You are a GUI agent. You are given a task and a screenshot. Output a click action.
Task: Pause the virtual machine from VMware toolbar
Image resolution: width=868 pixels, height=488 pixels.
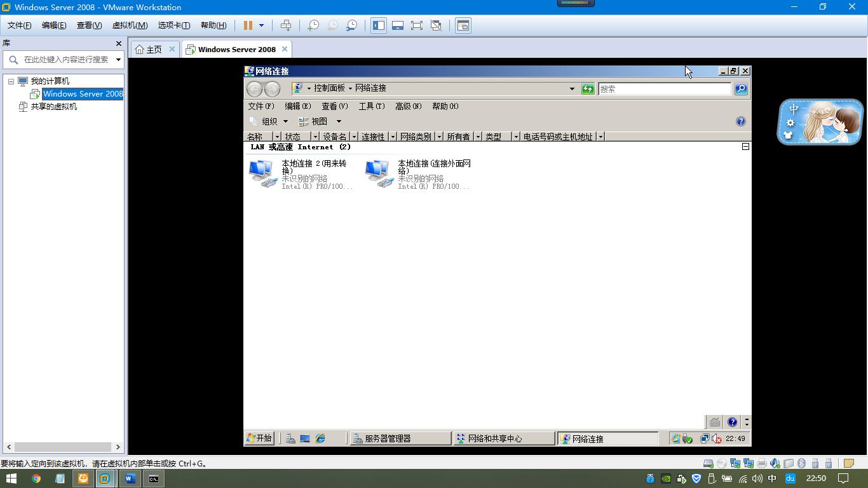tap(248, 25)
